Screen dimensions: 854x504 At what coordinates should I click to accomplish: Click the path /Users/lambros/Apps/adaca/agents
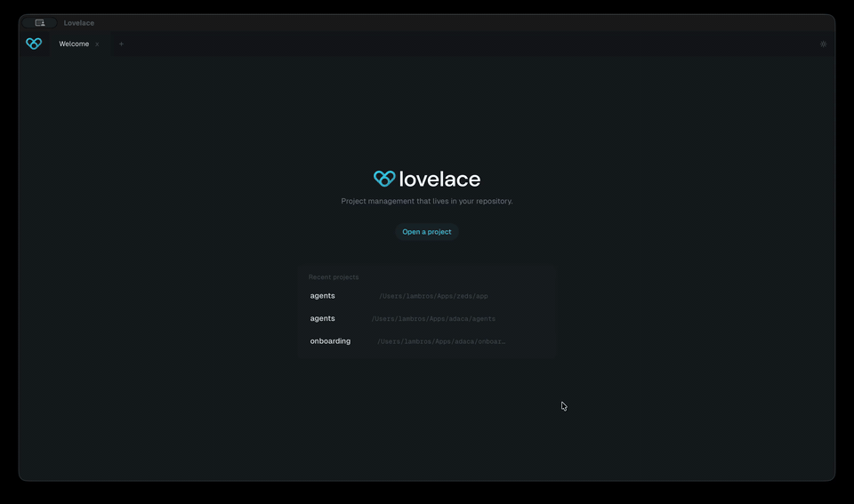coord(433,319)
